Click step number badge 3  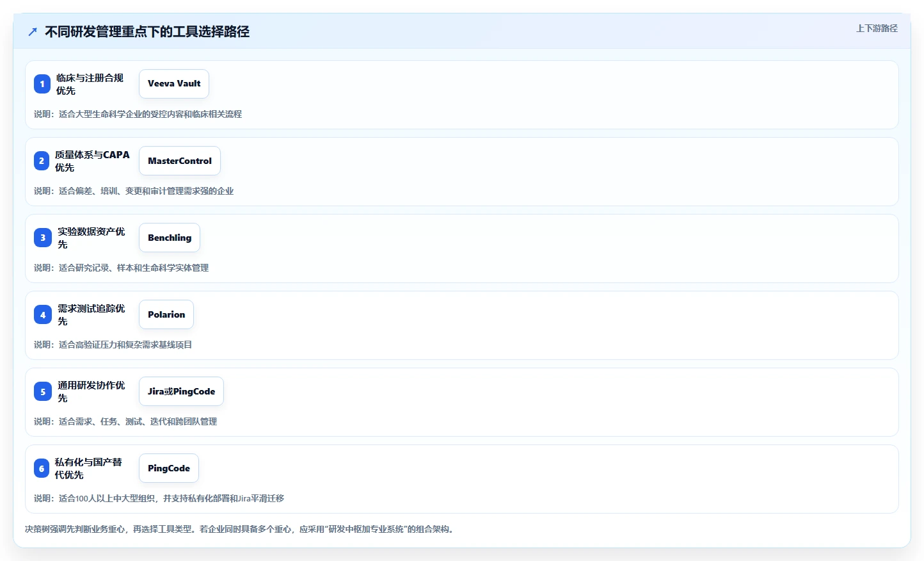coord(43,238)
